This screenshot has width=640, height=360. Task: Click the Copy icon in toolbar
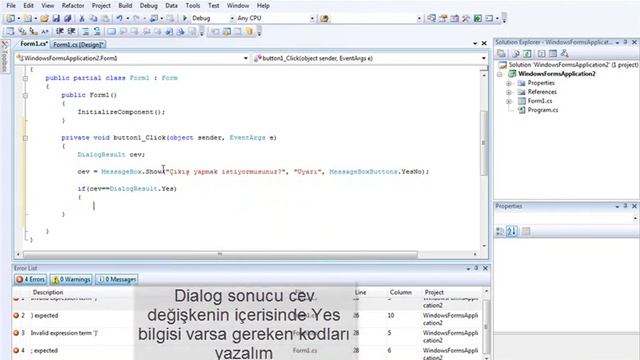coord(93,18)
